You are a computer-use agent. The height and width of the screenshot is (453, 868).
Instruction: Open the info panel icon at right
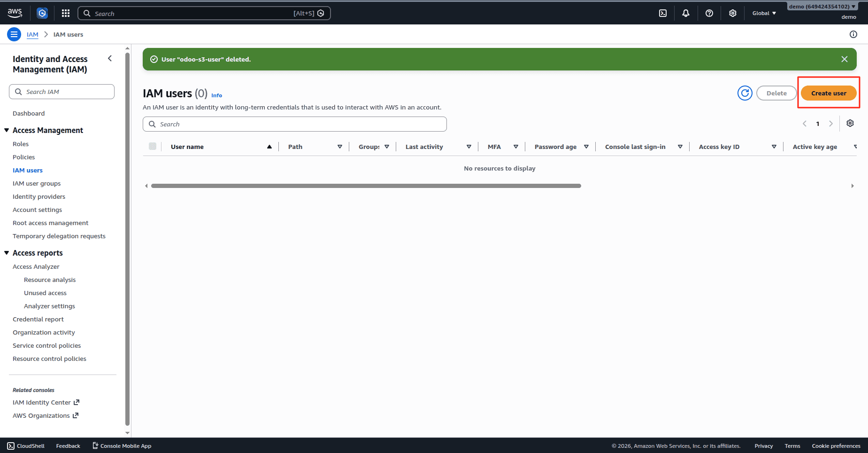click(853, 34)
